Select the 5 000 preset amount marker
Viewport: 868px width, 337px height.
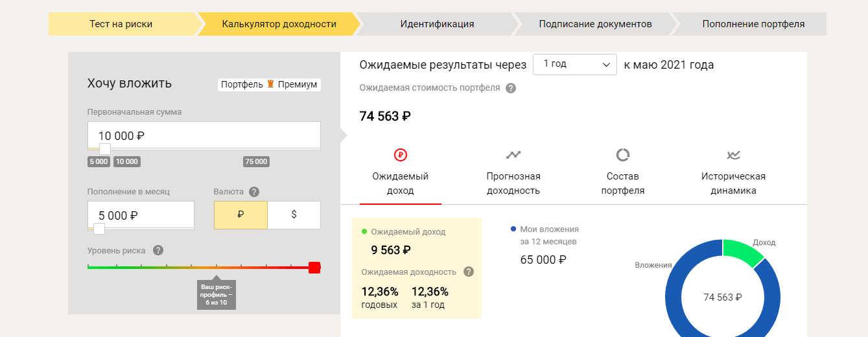click(x=99, y=161)
